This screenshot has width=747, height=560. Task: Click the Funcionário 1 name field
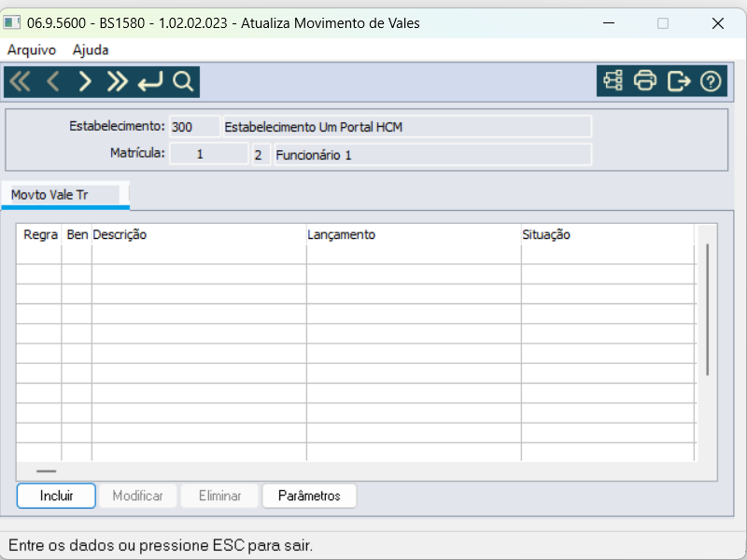[433, 154]
